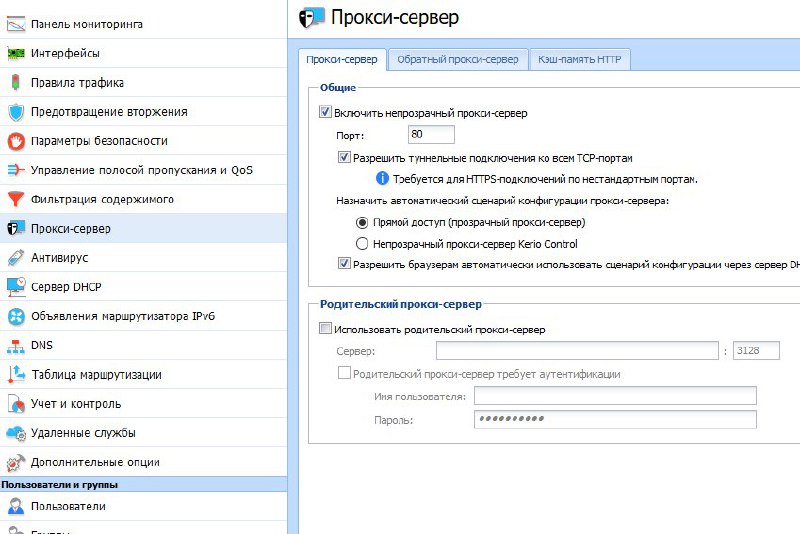Switch to Кэш-память HTTP tab
The height and width of the screenshot is (534, 800).
[580, 59]
